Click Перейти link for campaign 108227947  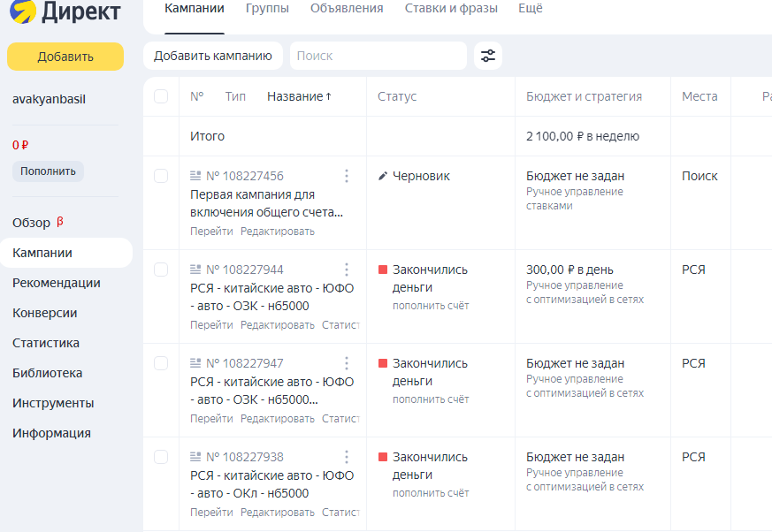tap(211, 418)
